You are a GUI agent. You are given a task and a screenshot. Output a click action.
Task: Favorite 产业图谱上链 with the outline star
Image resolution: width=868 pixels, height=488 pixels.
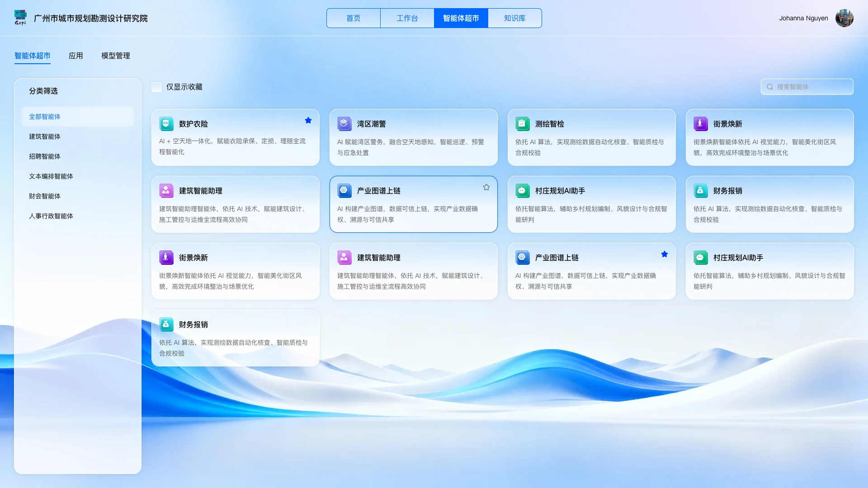click(x=486, y=187)
